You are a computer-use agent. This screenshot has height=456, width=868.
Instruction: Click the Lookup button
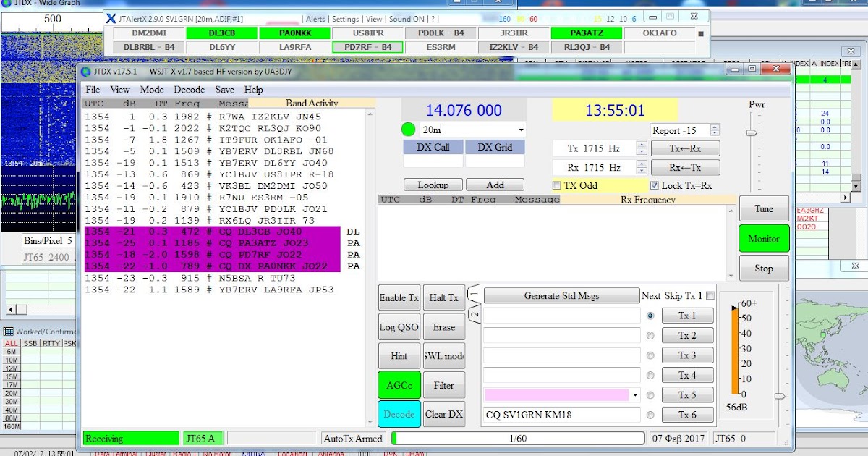[433, 185]
